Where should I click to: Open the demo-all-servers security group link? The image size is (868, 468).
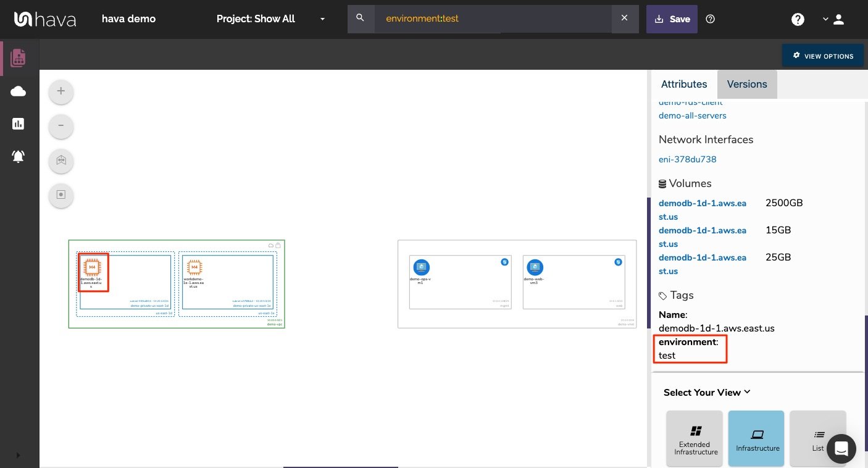click(x=692, y=115)
